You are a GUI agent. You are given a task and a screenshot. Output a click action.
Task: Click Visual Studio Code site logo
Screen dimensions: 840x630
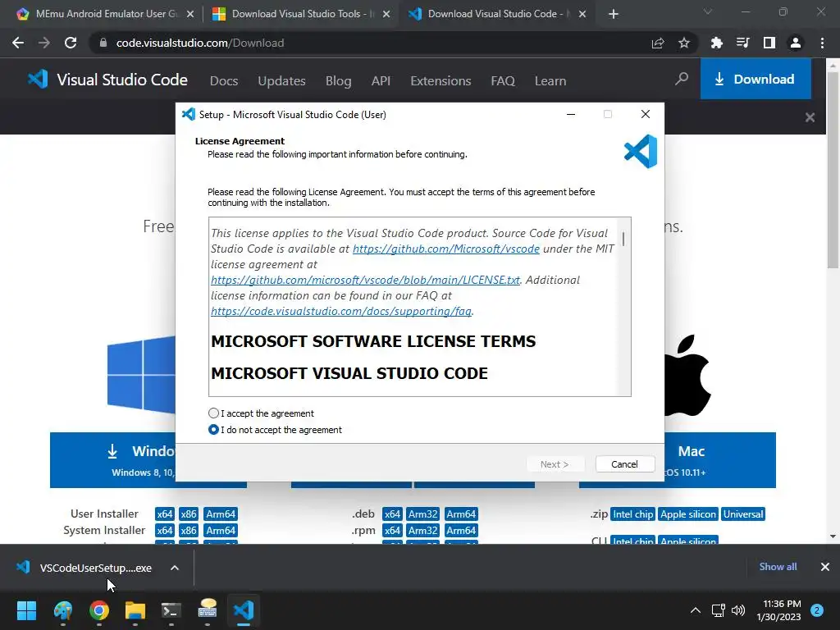click(107, 80)
